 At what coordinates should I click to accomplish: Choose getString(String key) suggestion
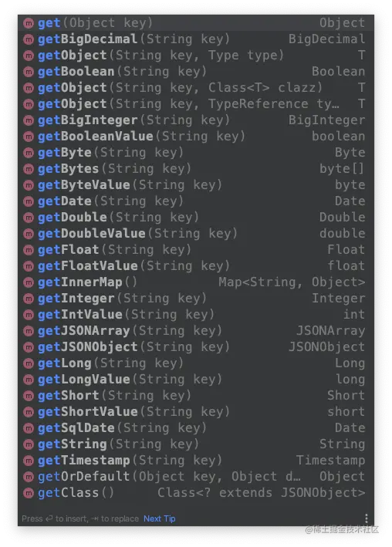[196, 444]
